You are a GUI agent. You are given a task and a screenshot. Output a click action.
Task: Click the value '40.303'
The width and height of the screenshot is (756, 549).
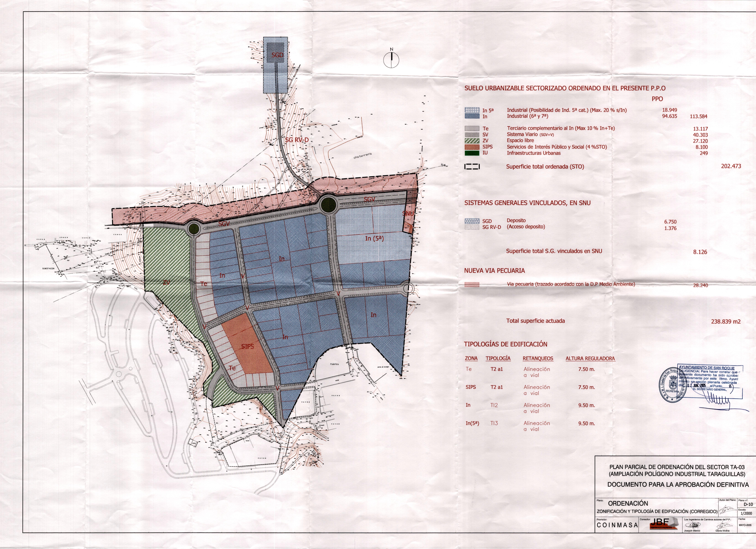(x=700, y=135)
